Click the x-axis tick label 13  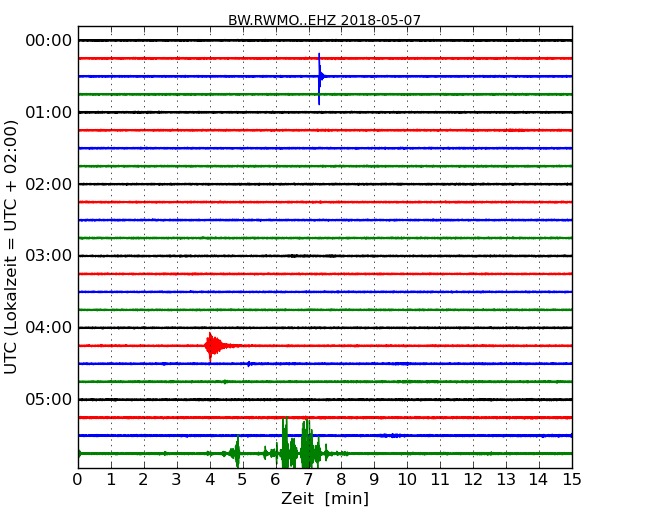[506, 480]
